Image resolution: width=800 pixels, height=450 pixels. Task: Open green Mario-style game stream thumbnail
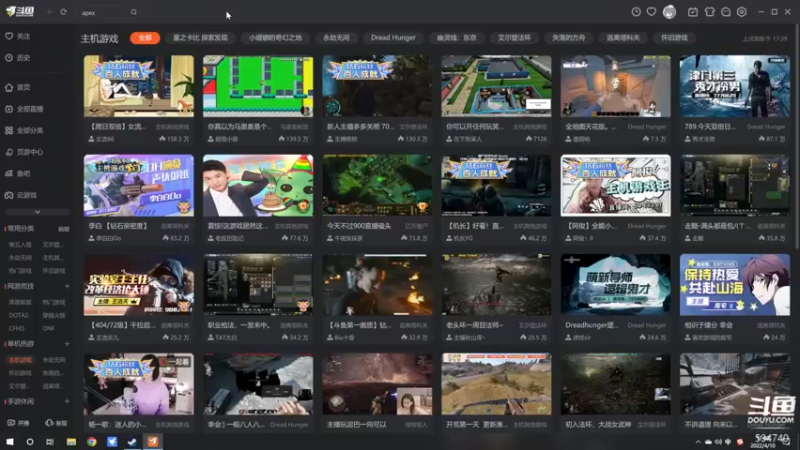[258, 86]
